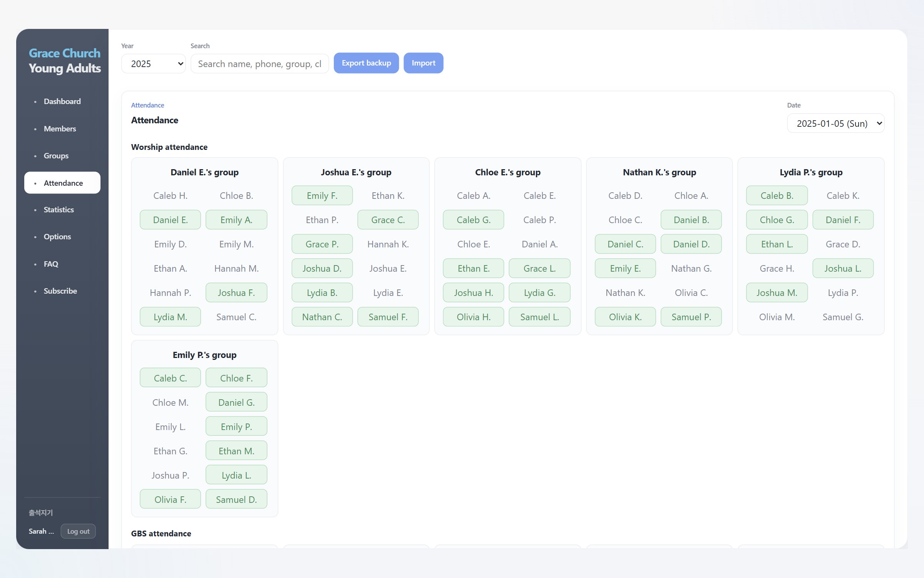The width and height of the screenshot is (924, 578).
Task: Select Attendance in the sidebar
Action: coord(62,183)
